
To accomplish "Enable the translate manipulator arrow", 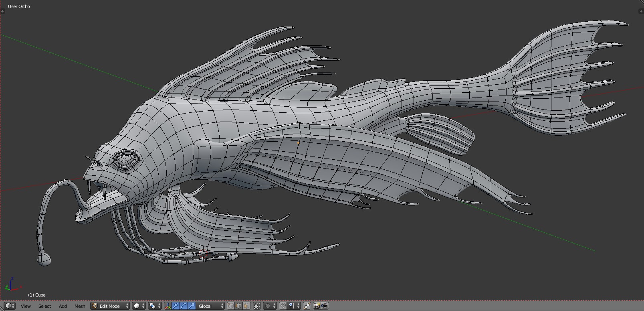I will (176, 306).
